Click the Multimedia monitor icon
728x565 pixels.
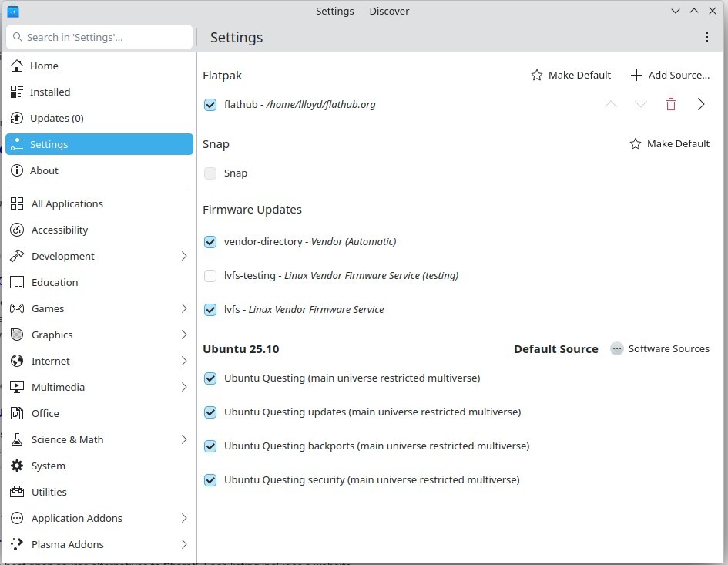coord(17,387)
